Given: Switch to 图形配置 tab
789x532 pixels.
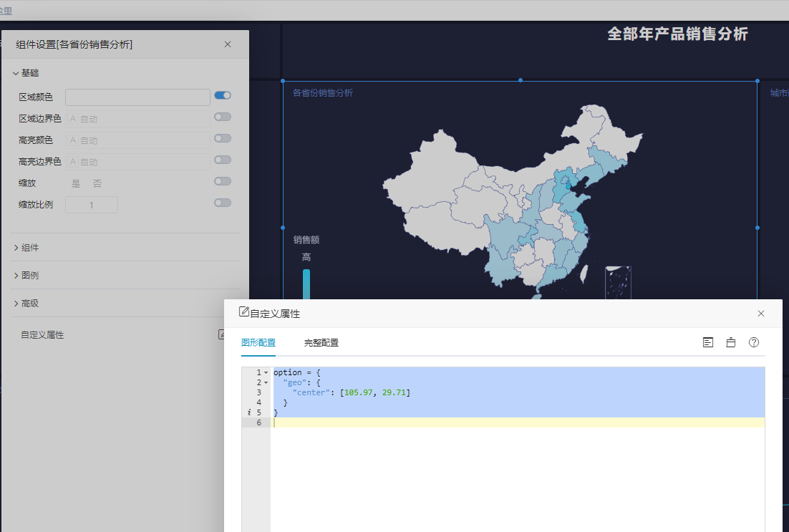Looking at the screenshot, I should click(x=258, y=343).
